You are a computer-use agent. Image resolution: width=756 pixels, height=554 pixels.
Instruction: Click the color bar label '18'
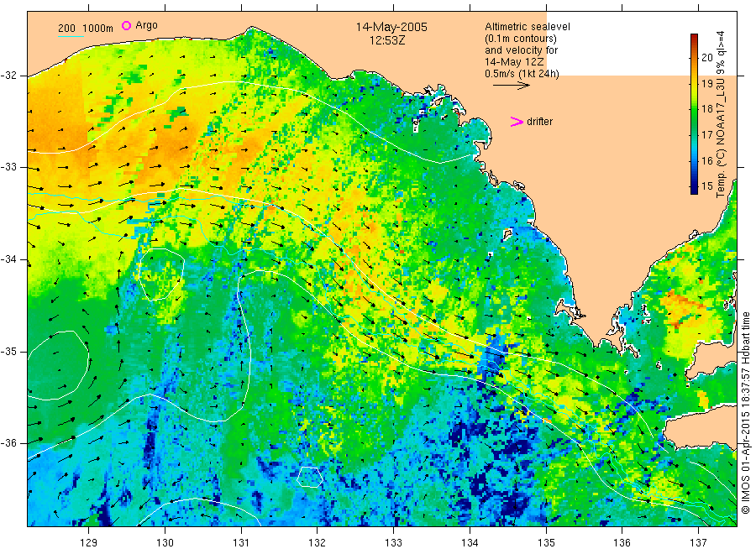coord(706,109)
